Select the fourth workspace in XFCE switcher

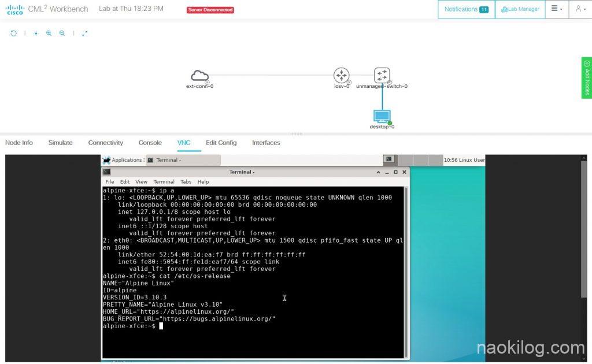(x=435, y=159)
